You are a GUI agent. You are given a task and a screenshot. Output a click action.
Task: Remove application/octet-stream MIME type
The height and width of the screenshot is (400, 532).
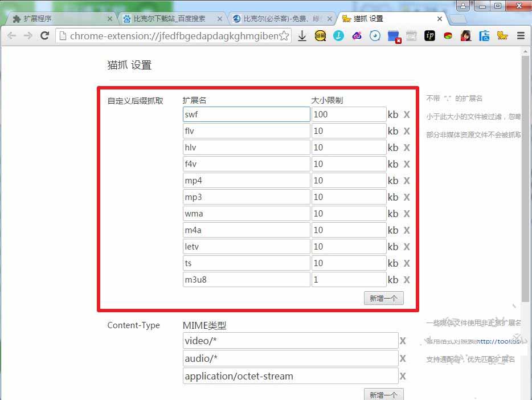pyautogui.click(x=402, y=376)
